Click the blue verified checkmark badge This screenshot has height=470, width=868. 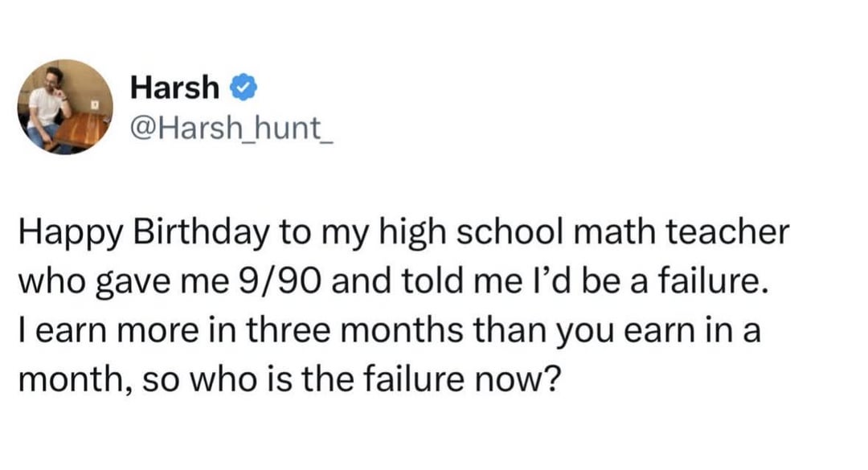tap(243, 88)
